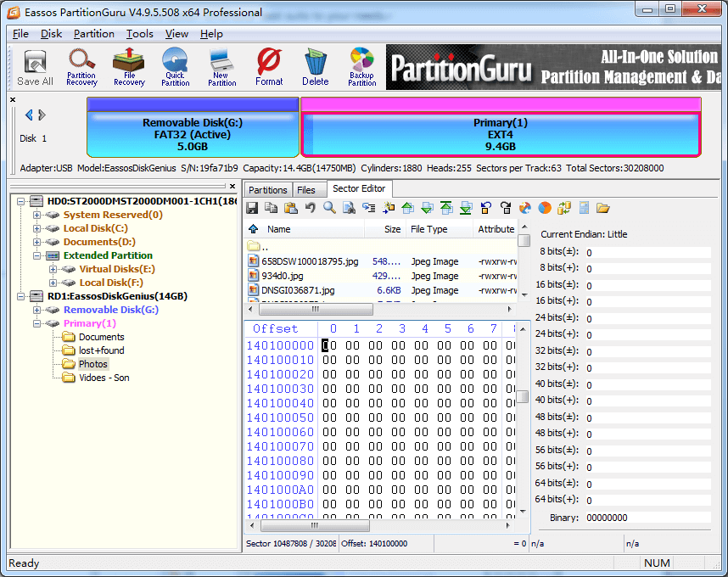Click the hex view horizontal scrollbar thumb
The image size is (728, 577).
click(315, 525)
